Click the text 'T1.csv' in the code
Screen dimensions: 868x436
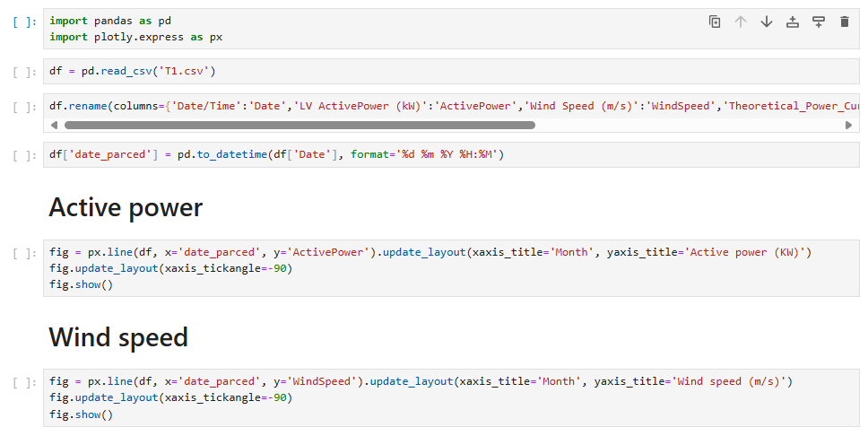pyautogui.click(x=184, y=71)
